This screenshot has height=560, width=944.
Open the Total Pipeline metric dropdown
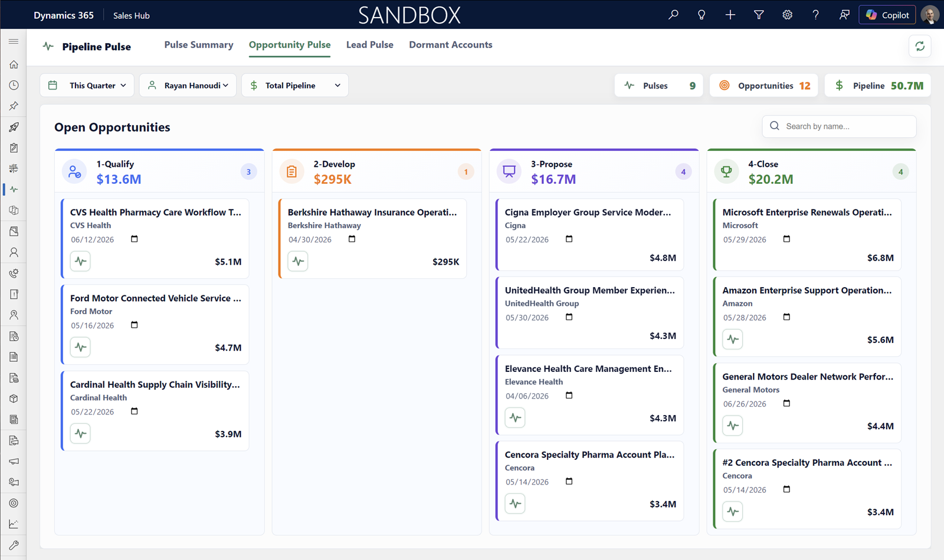(x=295, y=85)
